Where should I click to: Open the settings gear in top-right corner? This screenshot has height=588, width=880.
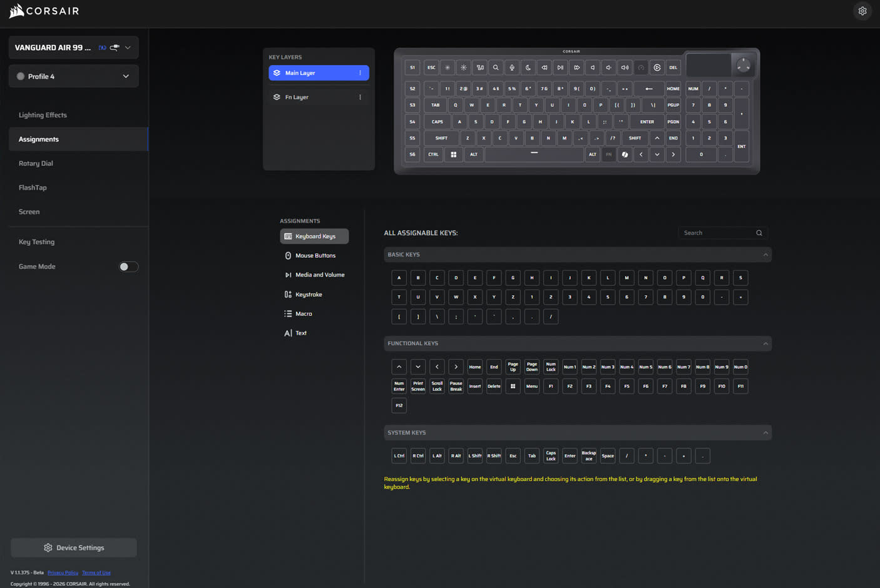point(862,11)
